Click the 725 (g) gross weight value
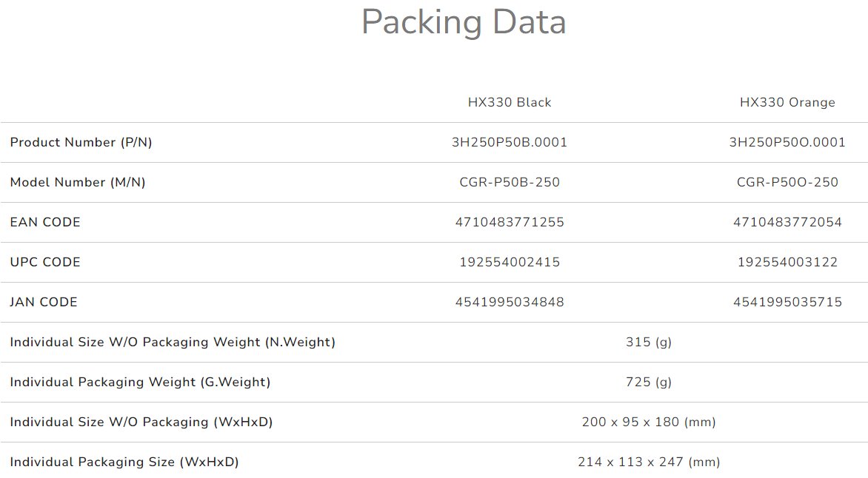 tap(649, 383)
